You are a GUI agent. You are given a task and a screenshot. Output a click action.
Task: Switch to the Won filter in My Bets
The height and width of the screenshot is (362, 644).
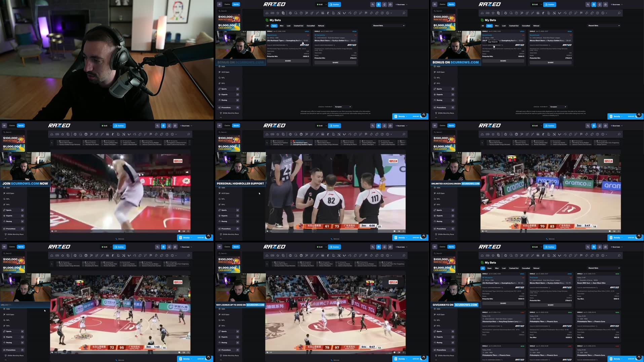click(x=281, y=26)
